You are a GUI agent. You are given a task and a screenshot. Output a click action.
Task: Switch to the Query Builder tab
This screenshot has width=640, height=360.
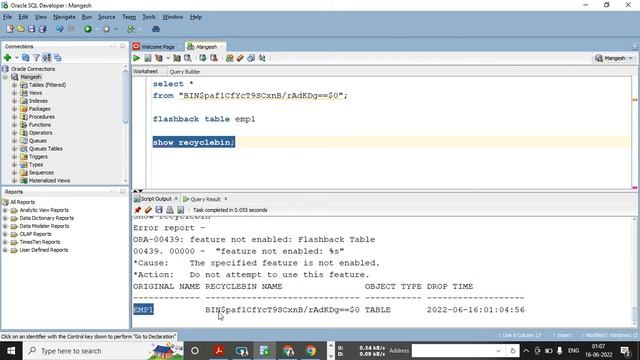184,71
